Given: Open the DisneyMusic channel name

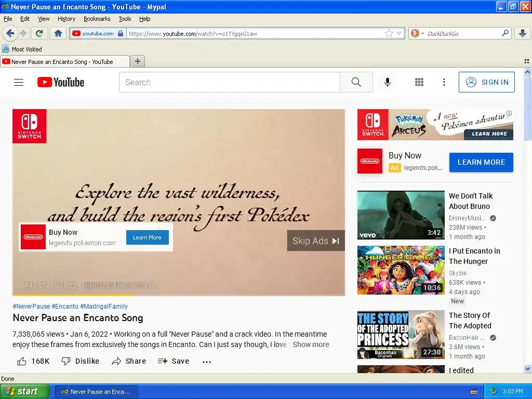Looking at the screenshot, I should [467, 218].
